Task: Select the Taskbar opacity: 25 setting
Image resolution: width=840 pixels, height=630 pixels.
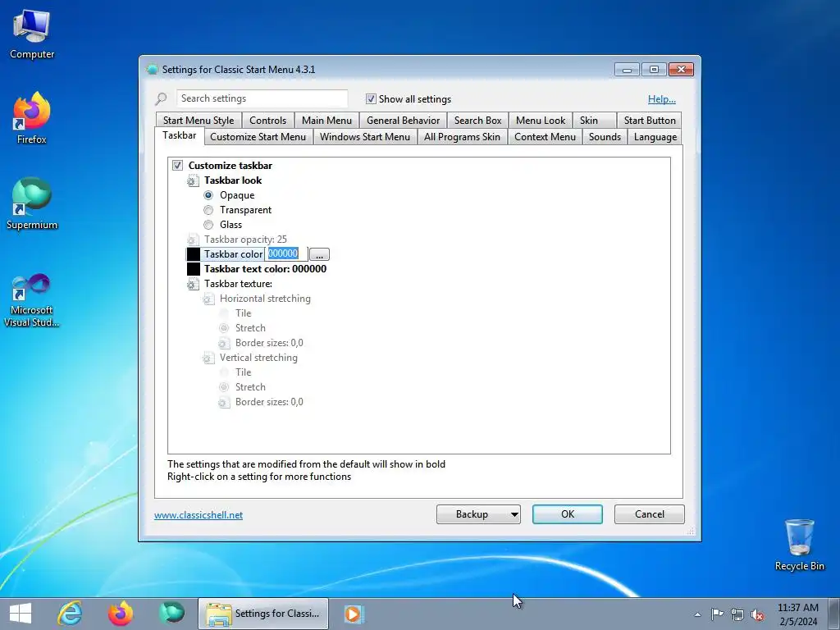Action: pos(245,240)
